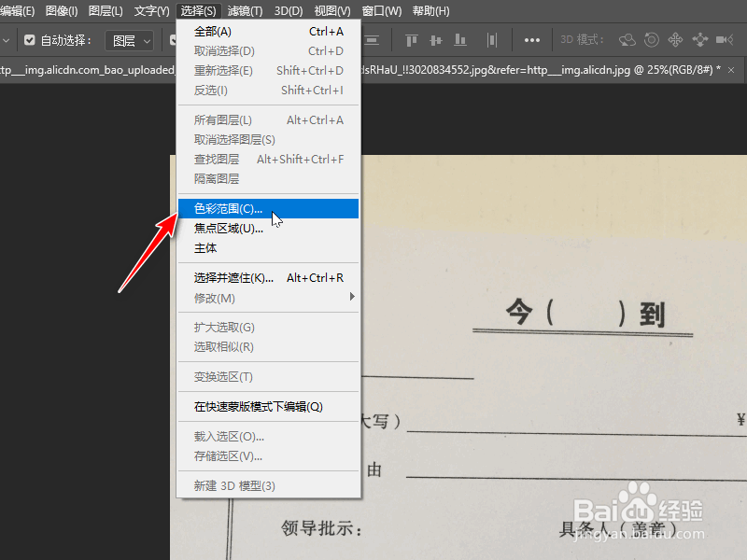Open the three-dots more align options

tap(531, 40)
